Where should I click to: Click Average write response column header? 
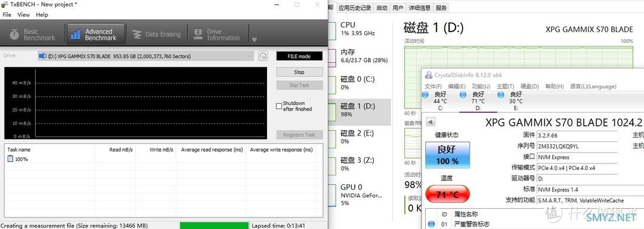pyautogui.click(x=281, y=150)
